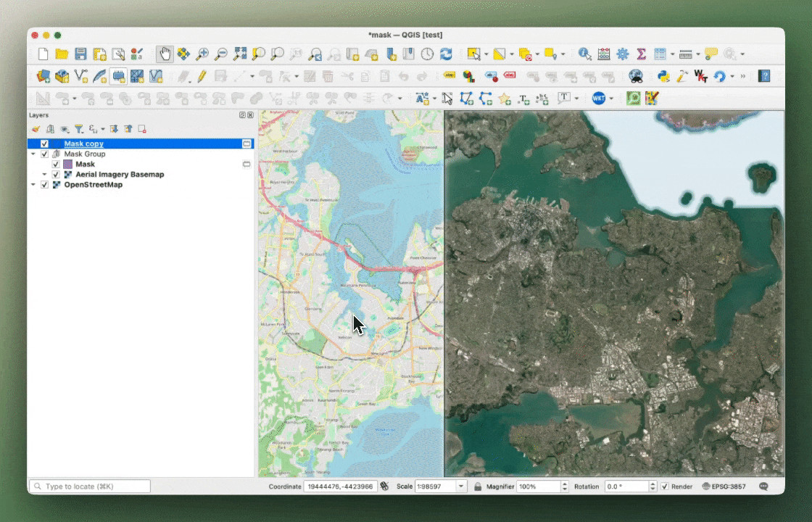This screenshot has height=522, width=812.
Task: Click the Refresh map icon
Action: coord(447,54)
